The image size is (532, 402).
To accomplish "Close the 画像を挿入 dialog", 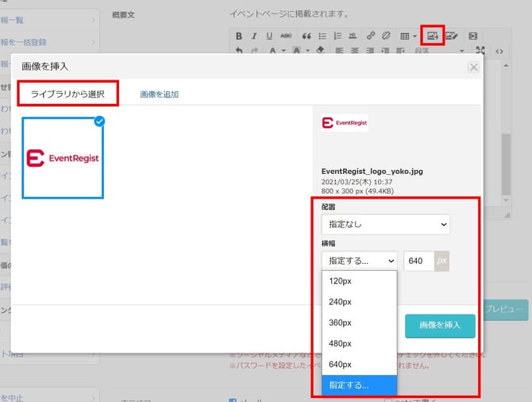I will (474, 68).
